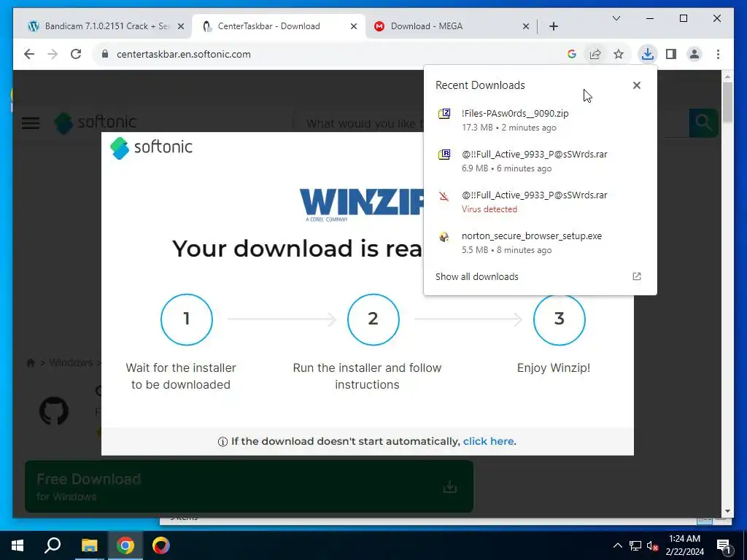Click the page vertical scrollbar thumb

point(727,102)
